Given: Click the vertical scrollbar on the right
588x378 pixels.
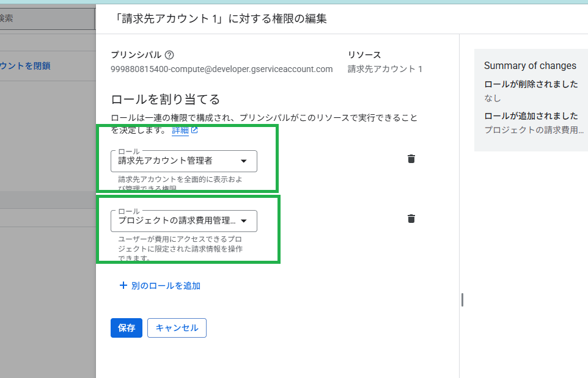Looking at the screenshot, I should [461, 299].
